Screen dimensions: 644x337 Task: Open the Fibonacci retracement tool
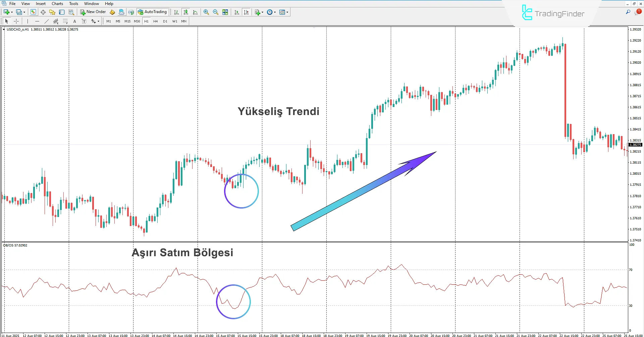click(65, 21)
